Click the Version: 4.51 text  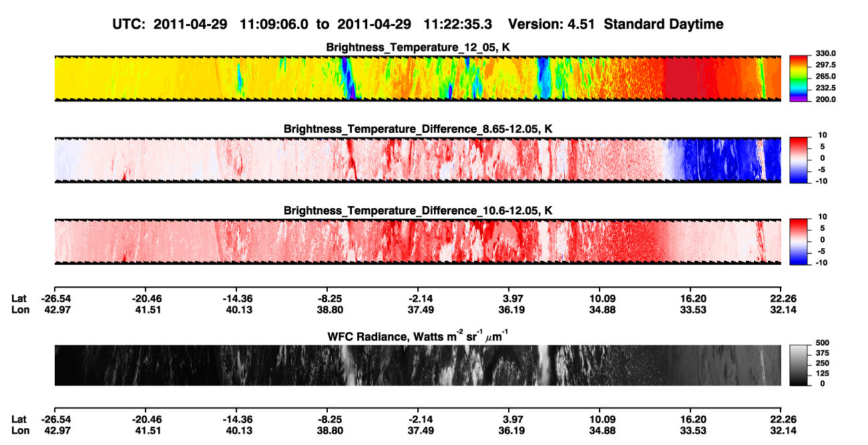(550, 24)
